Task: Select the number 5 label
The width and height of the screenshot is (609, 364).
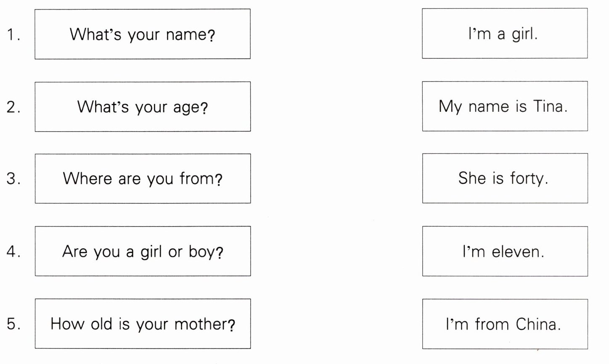Action: (13, 324)
